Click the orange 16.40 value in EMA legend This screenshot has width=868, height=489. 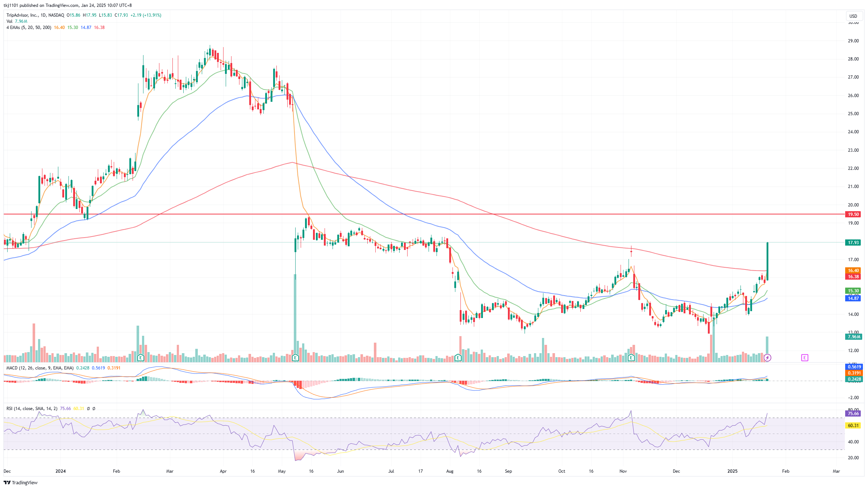pos(59,28)
